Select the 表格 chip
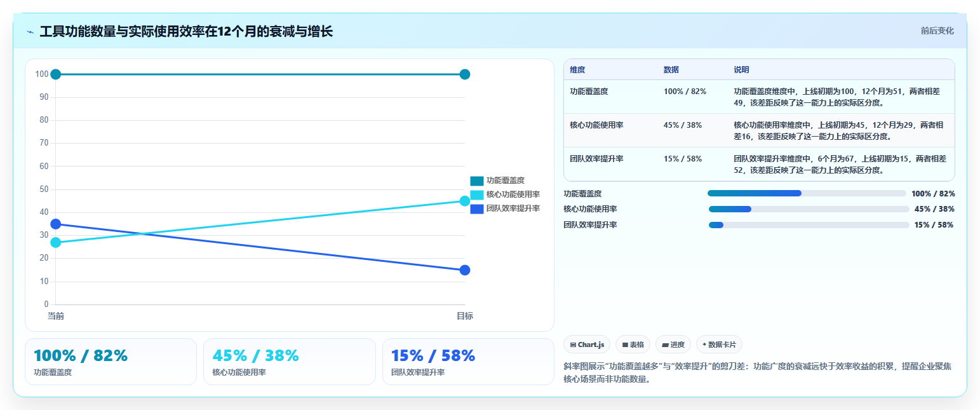The width and height of the screenshot is (980, 410). tap(633, 345)
